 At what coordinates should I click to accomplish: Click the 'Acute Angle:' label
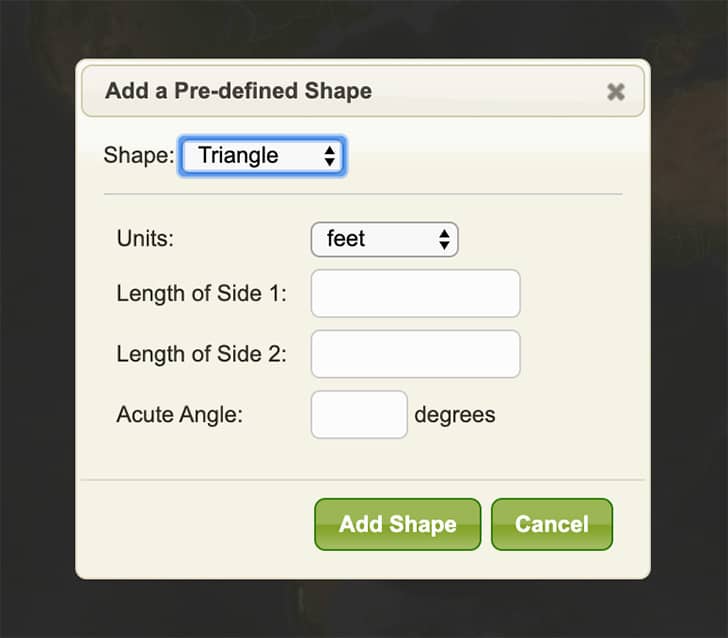coord(180,415)
